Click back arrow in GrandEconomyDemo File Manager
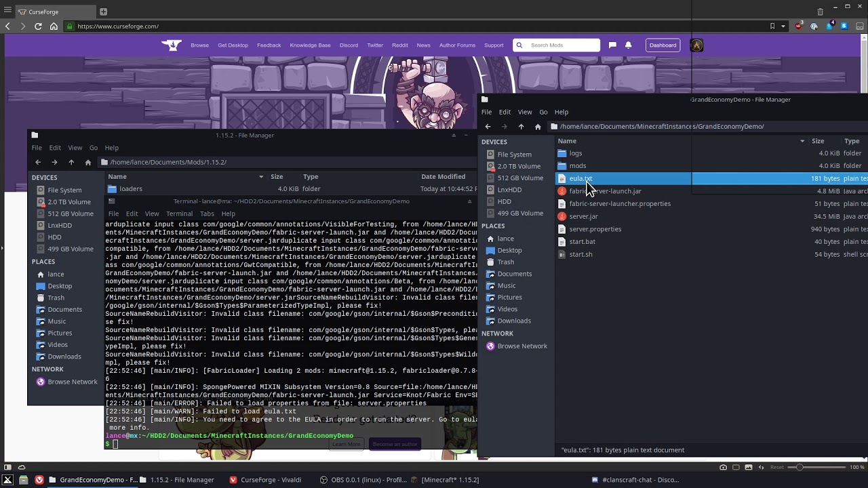This screenshot has height=488, width=868. [488, 127]
